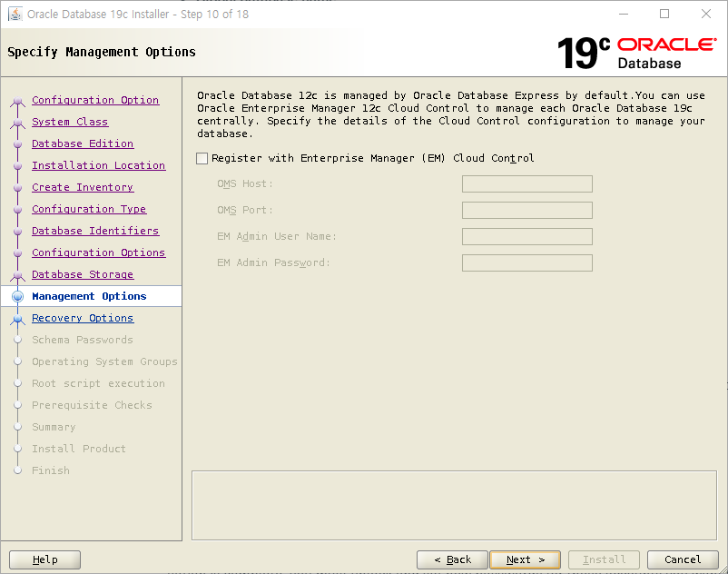Go to Configuration Option step
The height and width of the screenshot is (574, 728).
click(x=95, y=100)
